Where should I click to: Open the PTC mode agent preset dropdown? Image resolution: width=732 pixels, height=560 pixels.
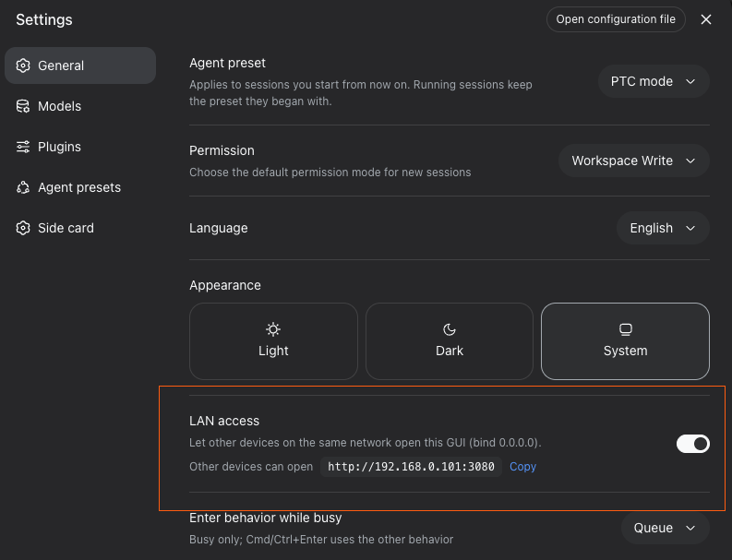654,81
